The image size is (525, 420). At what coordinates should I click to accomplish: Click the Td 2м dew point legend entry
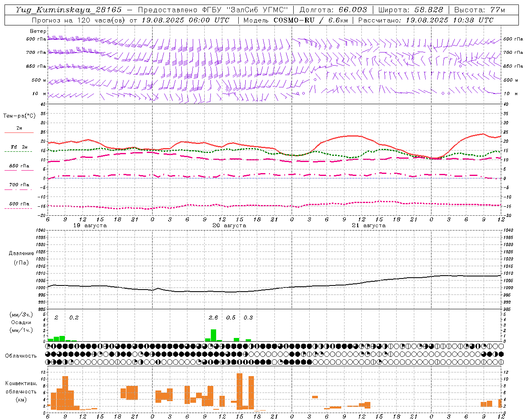[x=19, y=147]
